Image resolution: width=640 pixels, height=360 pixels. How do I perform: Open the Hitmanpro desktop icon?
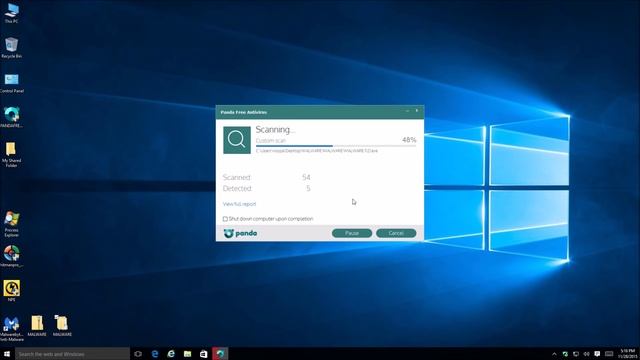11,256
